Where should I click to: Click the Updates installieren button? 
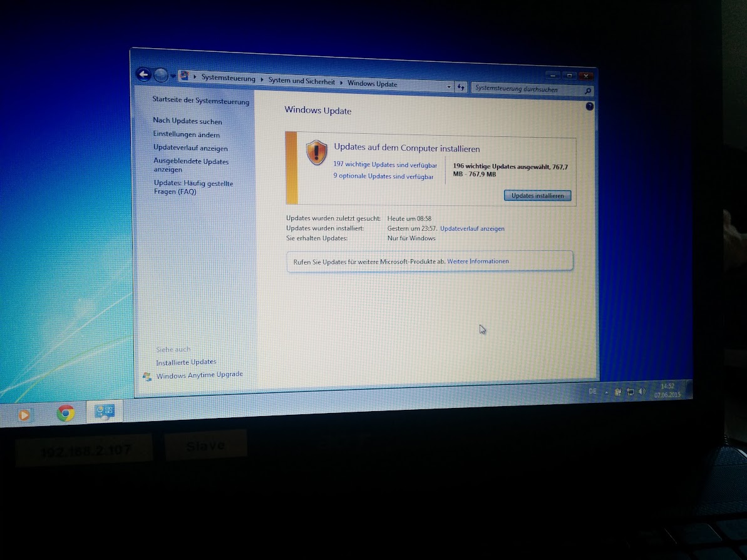pos(537,196)
